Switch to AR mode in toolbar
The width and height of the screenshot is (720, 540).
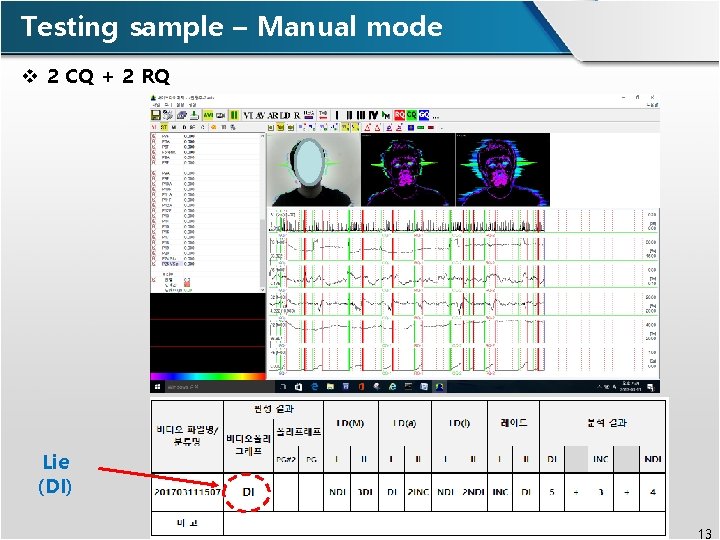[273, 115]
